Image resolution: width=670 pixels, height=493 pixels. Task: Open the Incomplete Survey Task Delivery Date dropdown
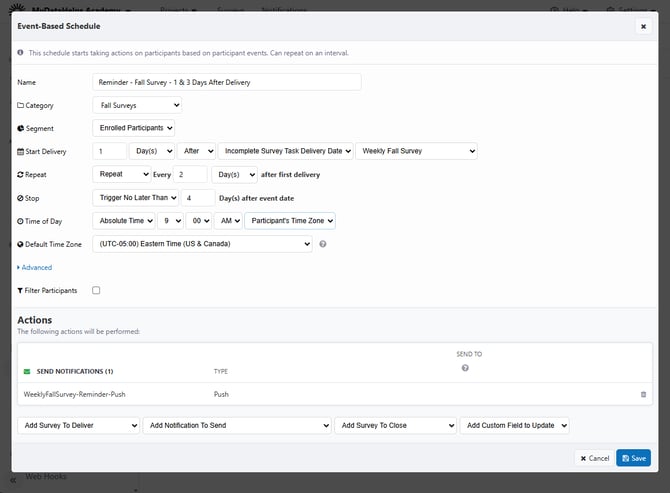point(286,151)
